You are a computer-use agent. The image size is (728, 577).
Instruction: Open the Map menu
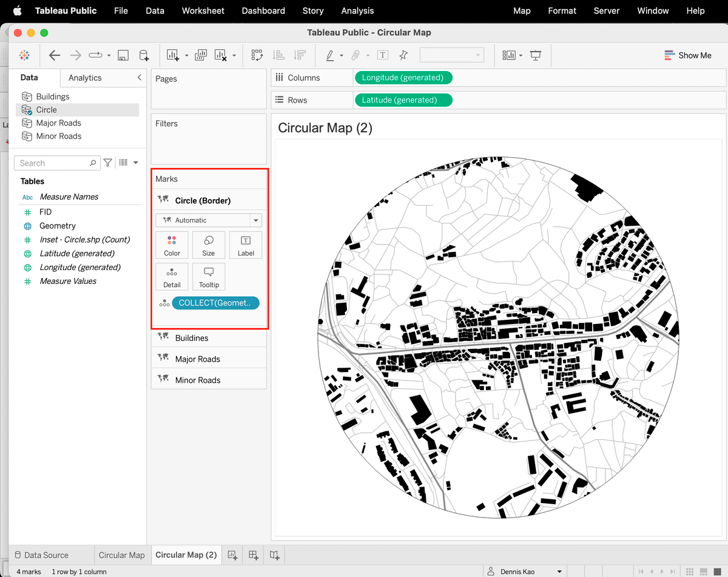click(522, 10)
